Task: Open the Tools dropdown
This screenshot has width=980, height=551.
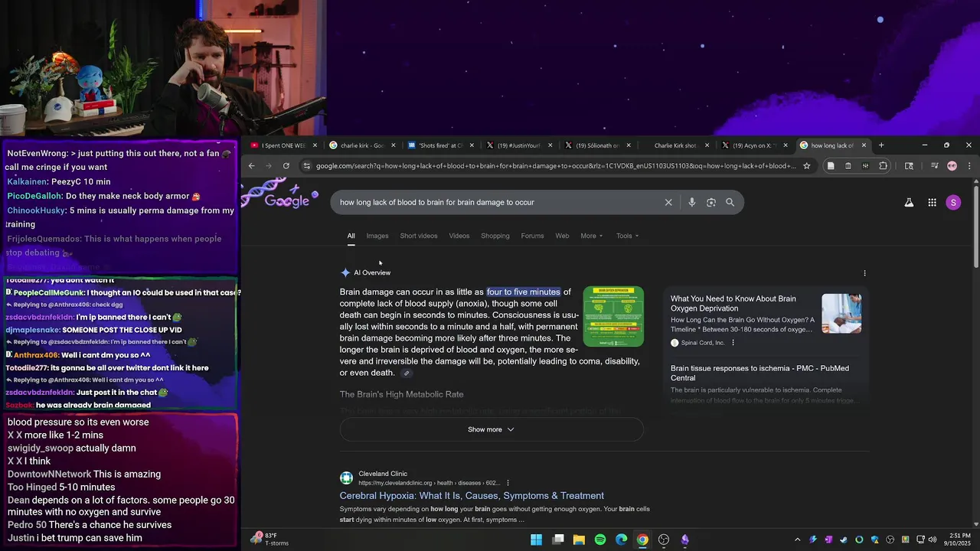Action: pos(628,236)
